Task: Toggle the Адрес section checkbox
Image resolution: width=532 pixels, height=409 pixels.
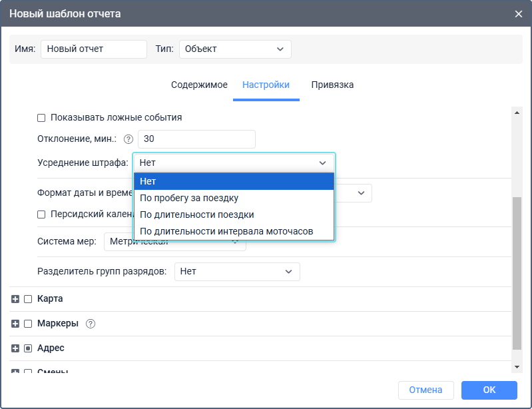Action: [28, 348]
